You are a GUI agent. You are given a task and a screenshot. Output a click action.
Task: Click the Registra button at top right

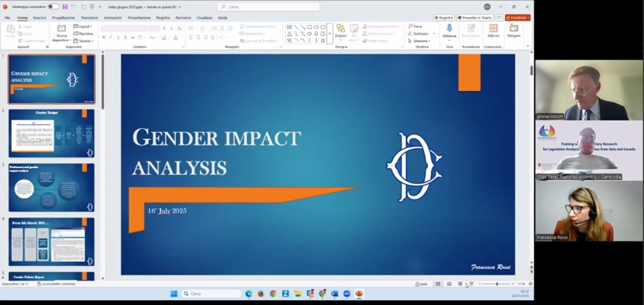pos(444,18)
